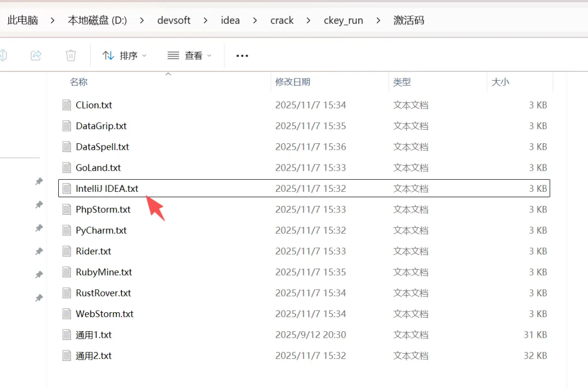
Task: Click the PhpStorm.txt document icon
Action: coord(67,209)
